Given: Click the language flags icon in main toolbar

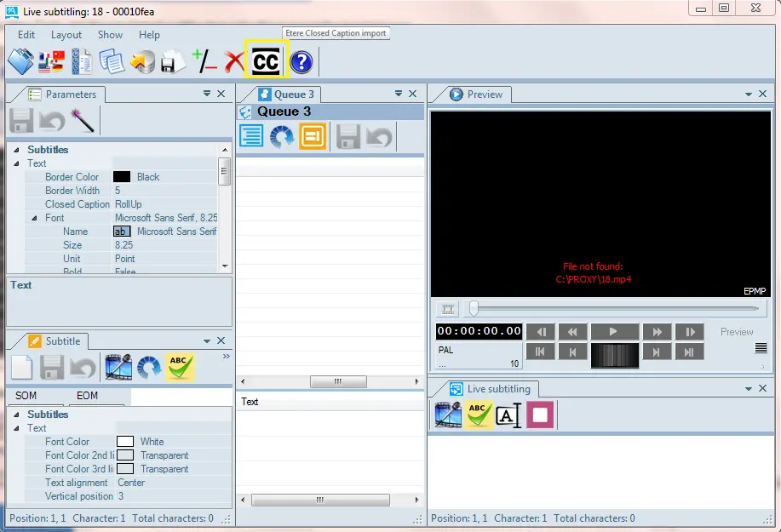Looking at the screenshot, I should pyautogui.click(x=52, y=62).
